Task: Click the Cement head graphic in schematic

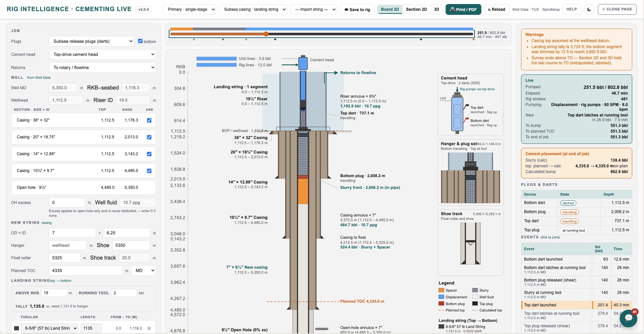Action: (x=303, y=63)
